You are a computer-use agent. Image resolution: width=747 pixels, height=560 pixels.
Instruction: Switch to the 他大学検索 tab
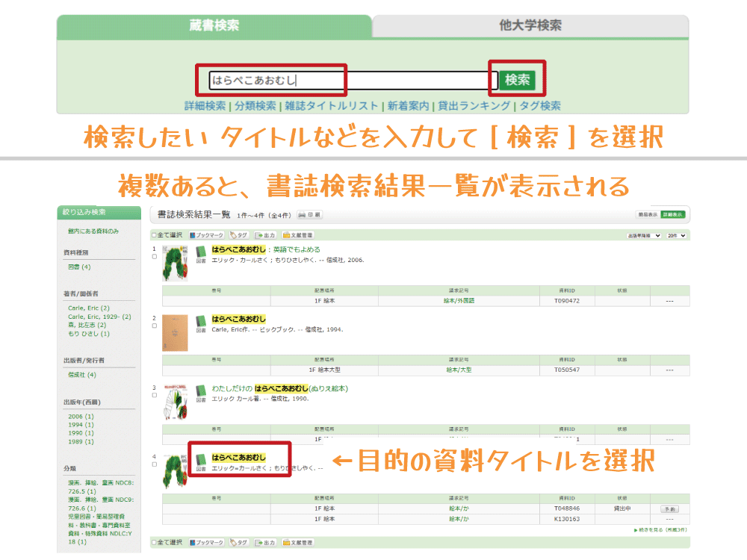(530, 25)
